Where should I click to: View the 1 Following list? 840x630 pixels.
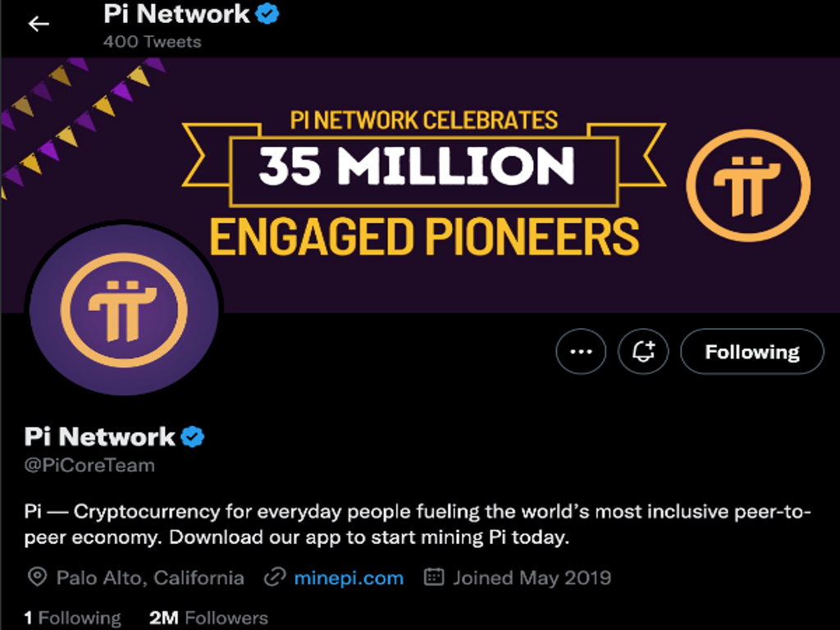(72, 618)
